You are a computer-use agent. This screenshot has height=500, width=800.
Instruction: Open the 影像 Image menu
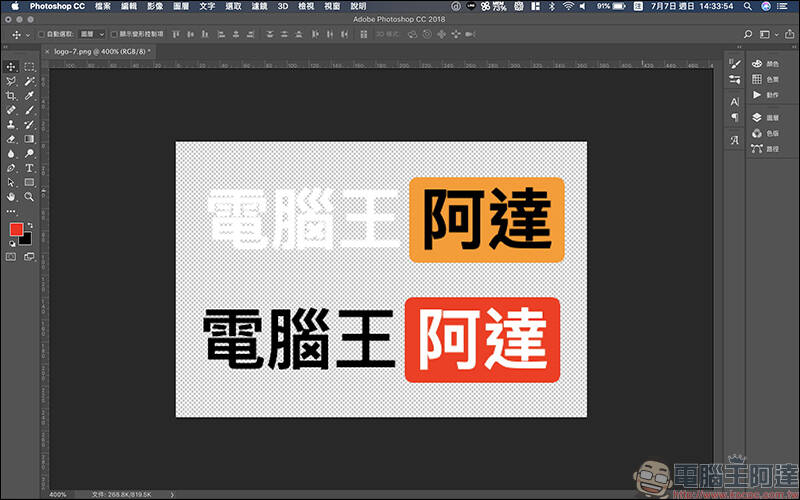[x=155, y=6]
